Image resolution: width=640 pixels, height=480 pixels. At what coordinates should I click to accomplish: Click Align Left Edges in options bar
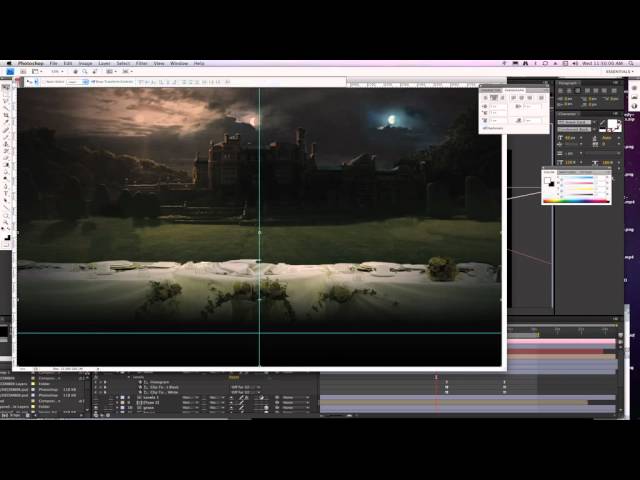[x=162, y=82]
